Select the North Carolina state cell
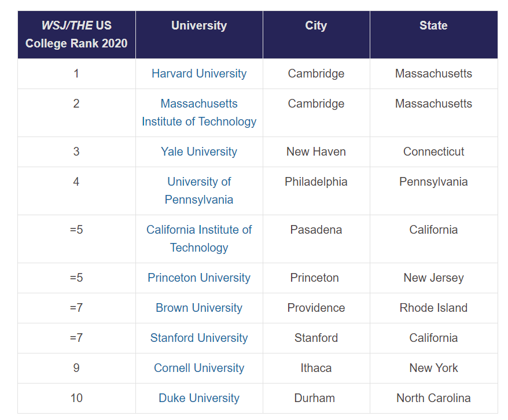Screen dimensions: 508x420 (433, 398)
